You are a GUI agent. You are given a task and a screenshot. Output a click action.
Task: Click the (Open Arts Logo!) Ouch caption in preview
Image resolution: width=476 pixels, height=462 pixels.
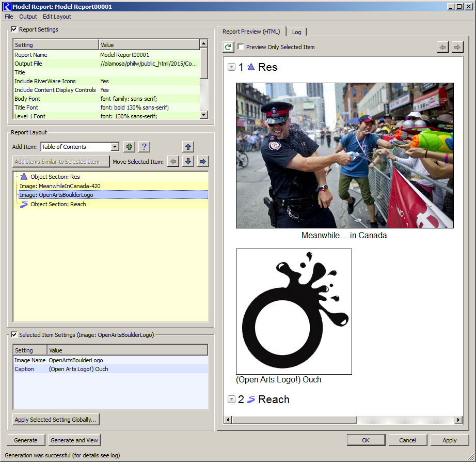[278, 379]
